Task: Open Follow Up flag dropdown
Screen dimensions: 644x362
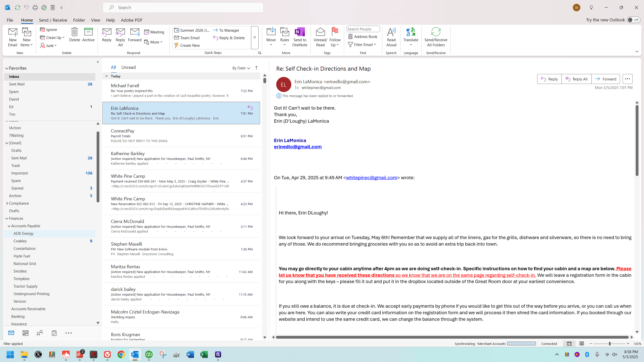Action: pos(335,37)
